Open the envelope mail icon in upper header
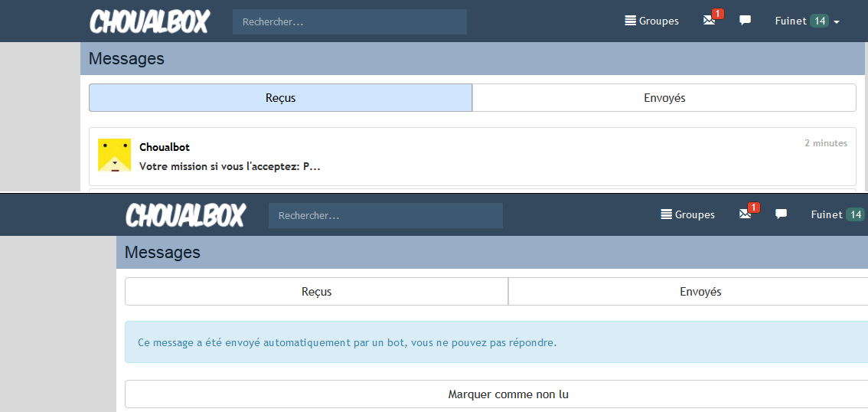 coord(709,21)
